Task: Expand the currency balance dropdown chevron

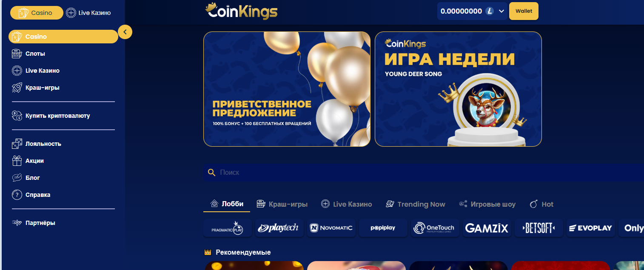Action: point(502,11)
